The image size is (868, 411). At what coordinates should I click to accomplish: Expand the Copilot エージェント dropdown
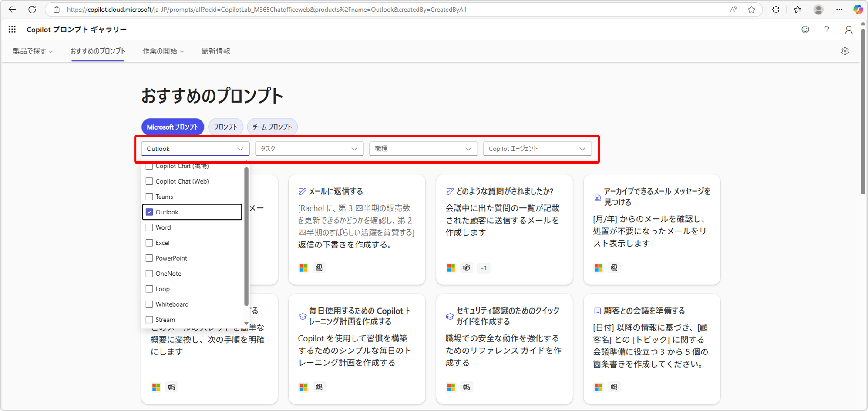tap(537, 149)
